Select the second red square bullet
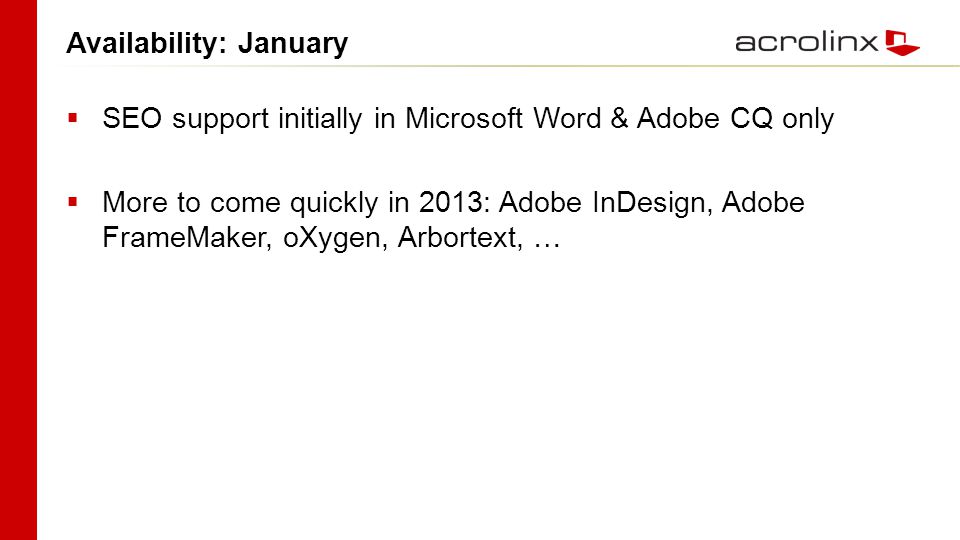 click(73, 201)
